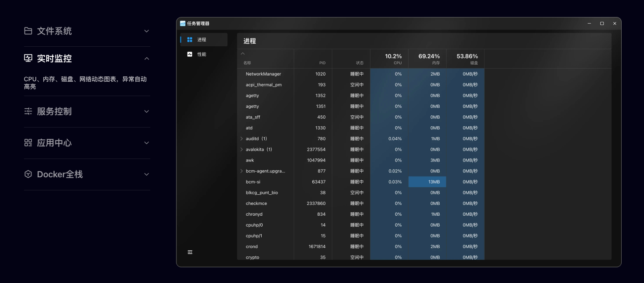The height and width of the screenshot is (283, 644).
Task: Expand the bcm-agent.upgra... process group
Action: pyautogui.click(x=242, y=171)
